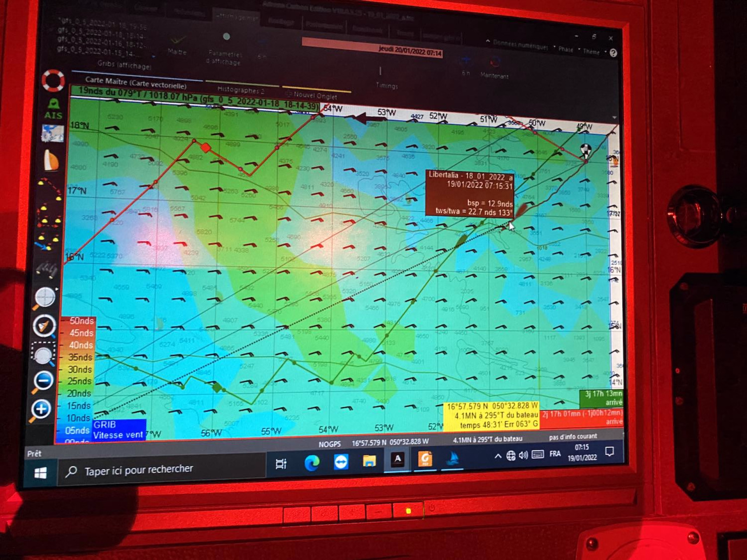Click the NOGPS status bar indicator
The height and width of the screenshot is (560, 747).
[330, 444]
